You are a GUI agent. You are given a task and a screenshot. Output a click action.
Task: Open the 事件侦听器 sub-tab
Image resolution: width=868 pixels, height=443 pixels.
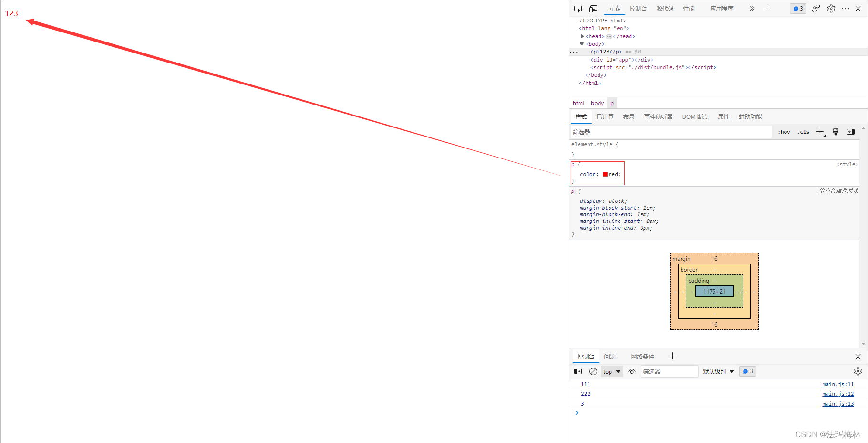click(658, 117)
